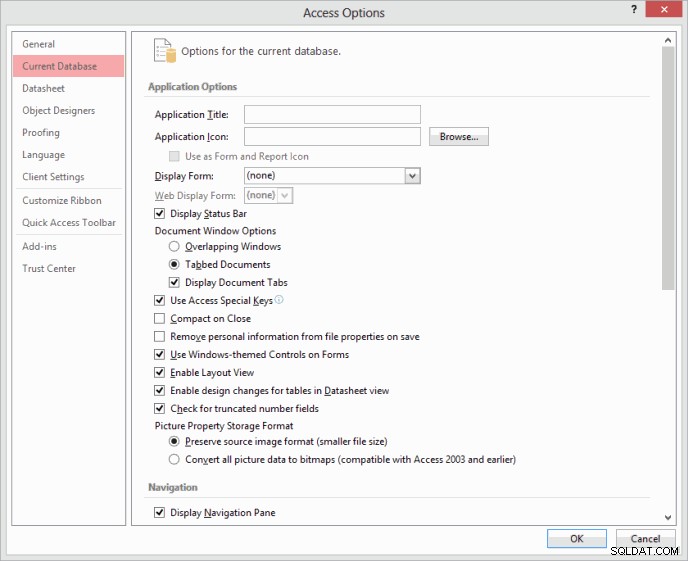Image resolution: width=688 pixels, height=561 pixels.
Task: Close the Access Options dialog
Action: click(x=664, y=9)
